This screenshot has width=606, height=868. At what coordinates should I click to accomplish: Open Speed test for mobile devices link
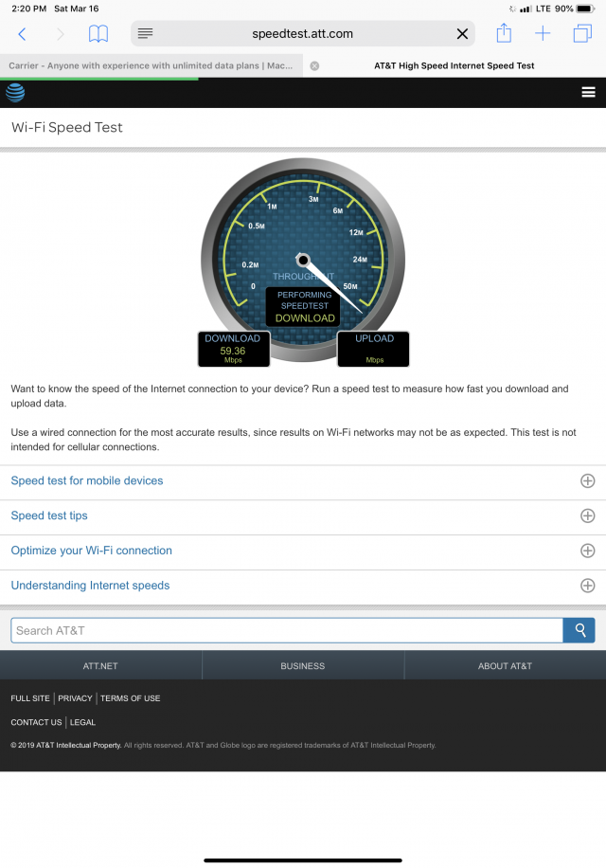pos(87,480)
